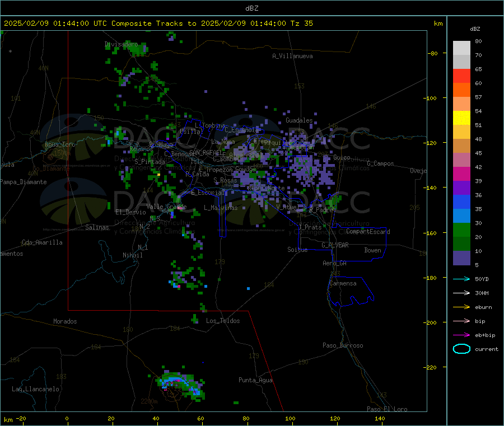
Task: Click the 'Aero_GA' map label
Action: point(334,264)
